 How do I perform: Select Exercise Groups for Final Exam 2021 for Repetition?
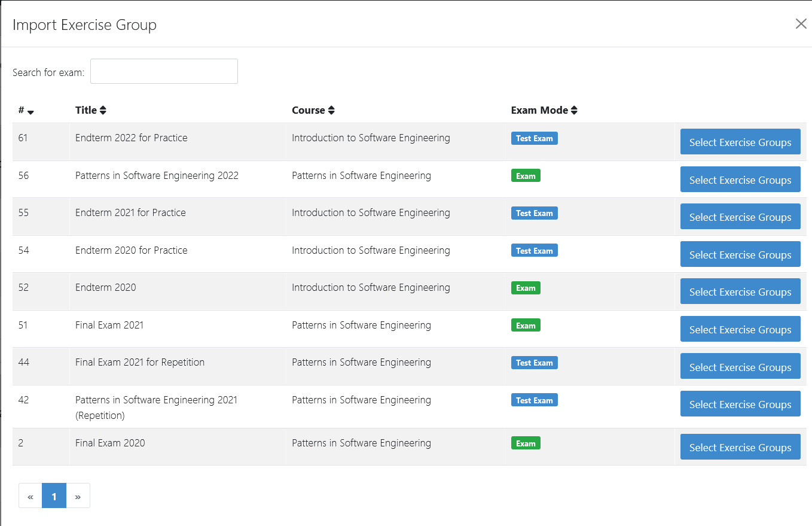(x=740, y=367)
